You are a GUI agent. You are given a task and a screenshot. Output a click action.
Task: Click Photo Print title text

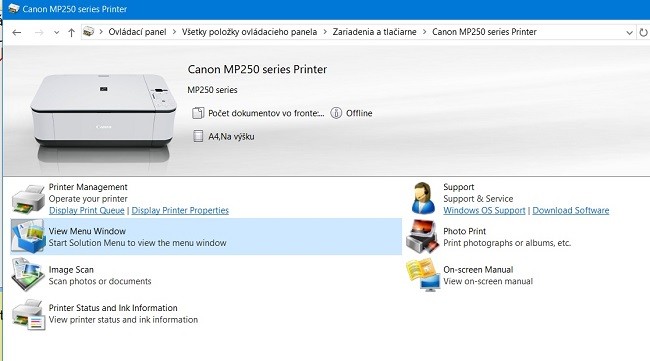[x=464, y=231]
